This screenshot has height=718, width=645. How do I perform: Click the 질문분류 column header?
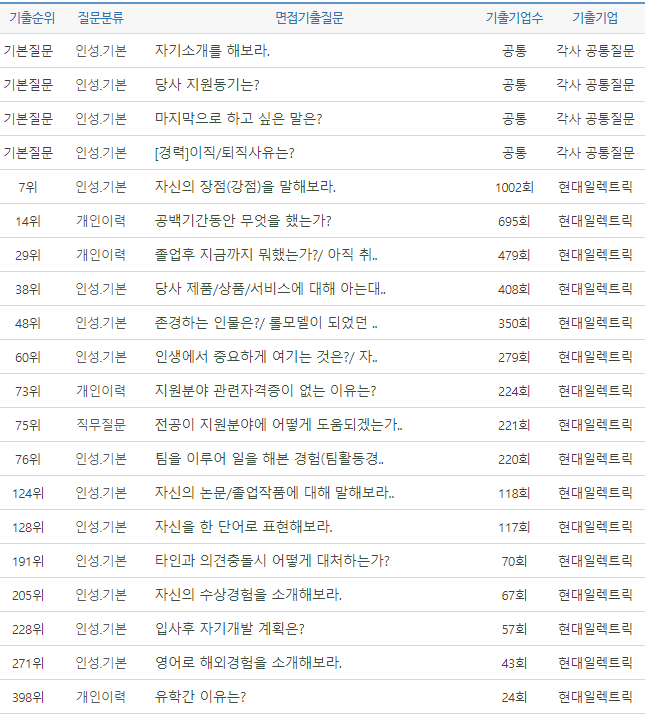[x=101, y=18]
